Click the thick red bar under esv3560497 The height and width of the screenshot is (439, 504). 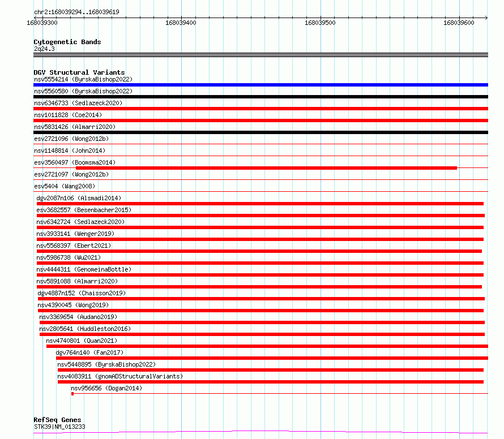tap(267, 168)
